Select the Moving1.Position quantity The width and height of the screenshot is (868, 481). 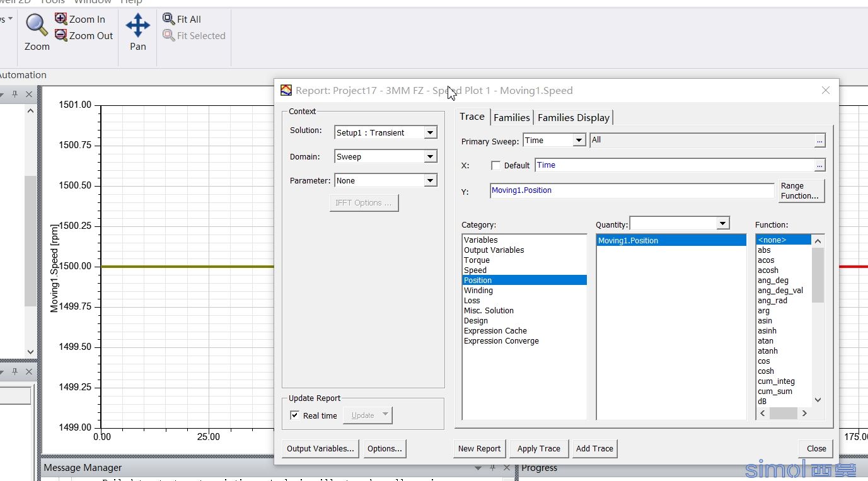[671, 241]
